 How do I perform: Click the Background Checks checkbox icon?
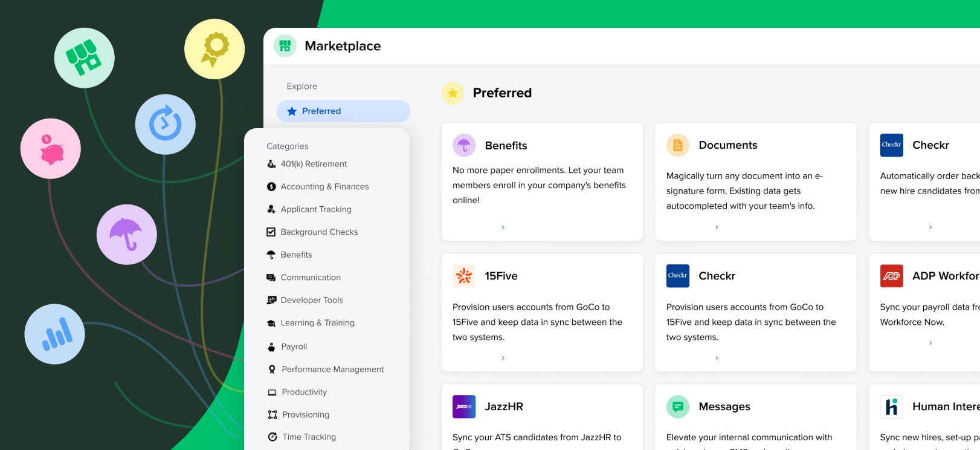[x=271, y=232]
